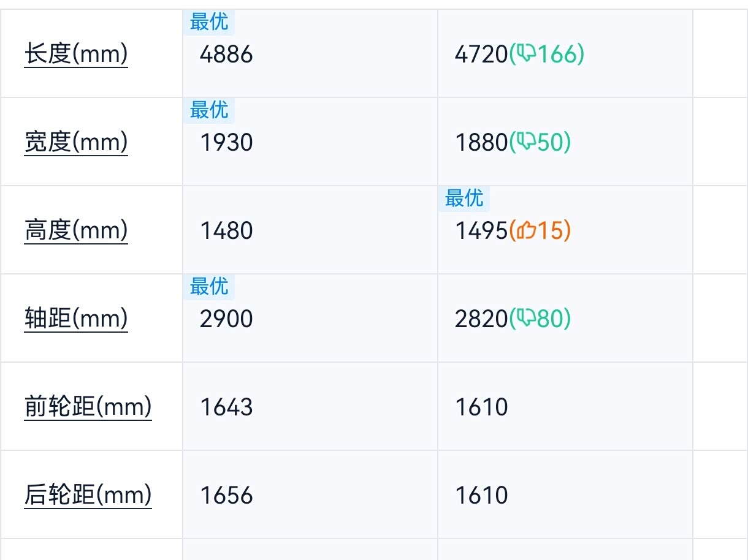The height and width of the screenshot is (560, 748).
Task: Open the 轴距(mm) parameter link
Action: 76,319
